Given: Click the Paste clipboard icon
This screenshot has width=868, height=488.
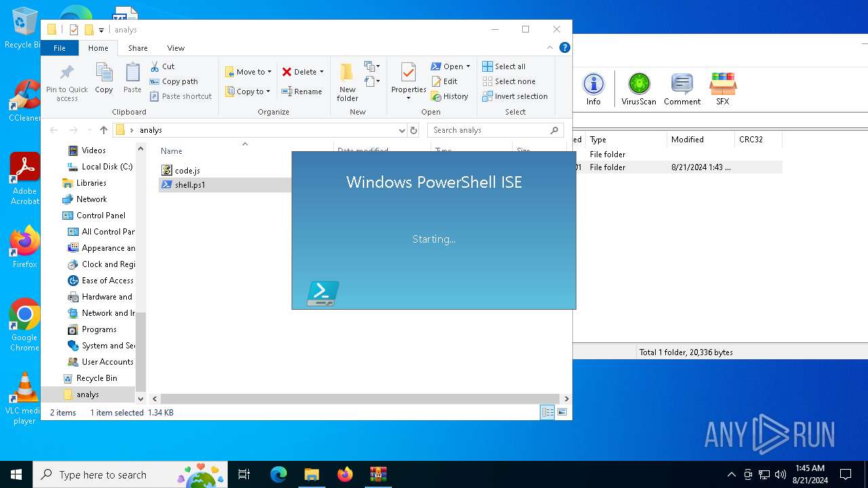Looking at the screenshot, I should pyautogui.click(x=132, y=79).
